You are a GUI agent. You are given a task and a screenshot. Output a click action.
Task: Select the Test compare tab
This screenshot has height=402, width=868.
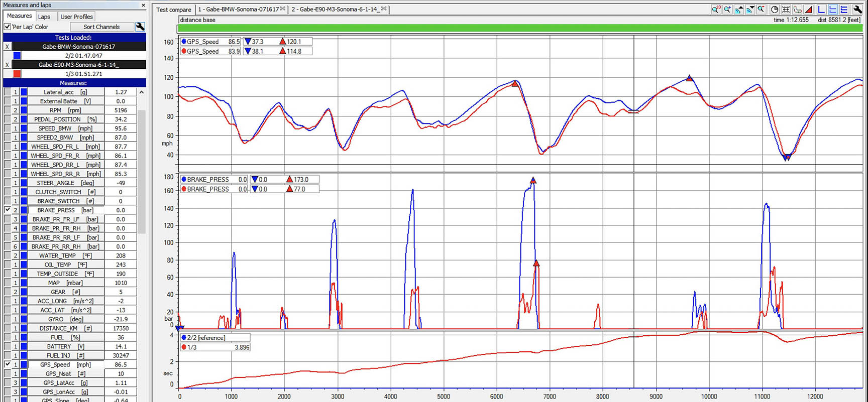[174, 10]
